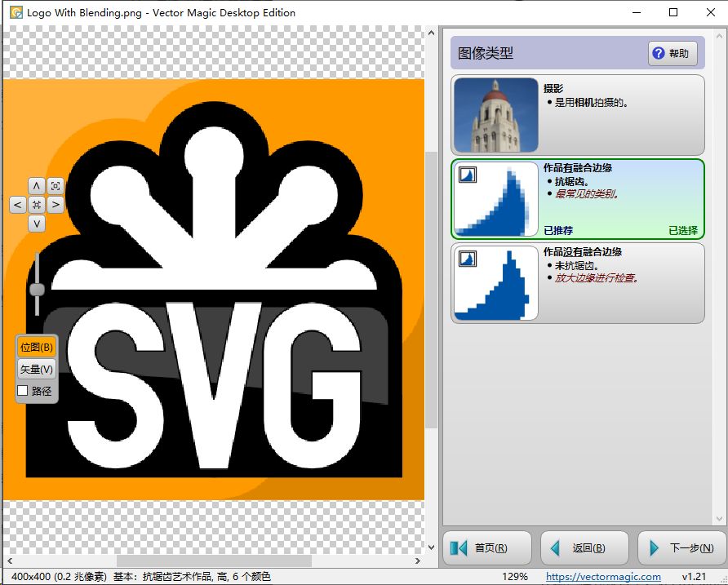
Task: Pan the image right with the > arrow
Action: (55, 205)
